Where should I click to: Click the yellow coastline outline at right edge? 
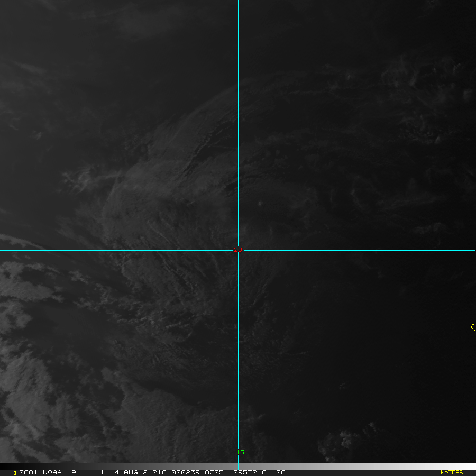pyautogui.click(x=473, y=327)
